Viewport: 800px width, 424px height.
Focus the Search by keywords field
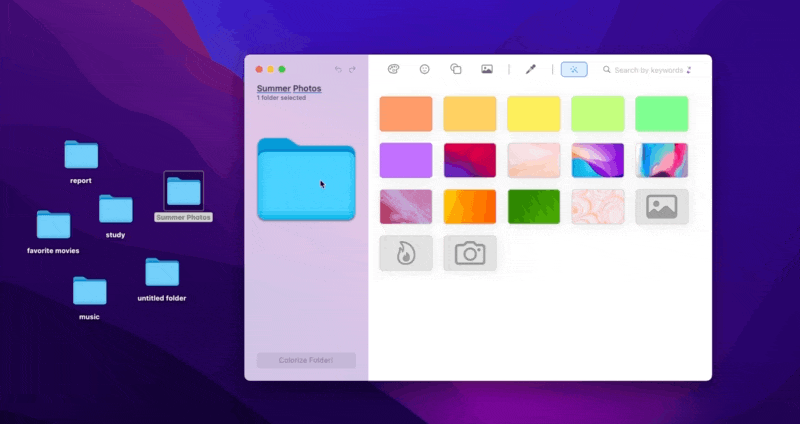648,70
